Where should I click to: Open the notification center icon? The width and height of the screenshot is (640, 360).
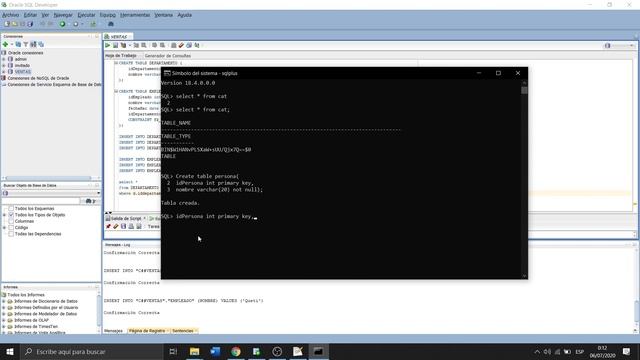[x=627, y=351]
